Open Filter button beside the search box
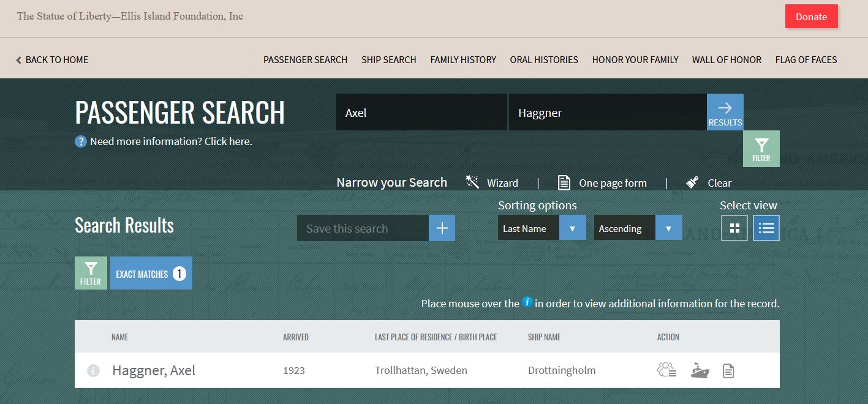The height and width of the screenshot is (404, 868). coord(761,149)
